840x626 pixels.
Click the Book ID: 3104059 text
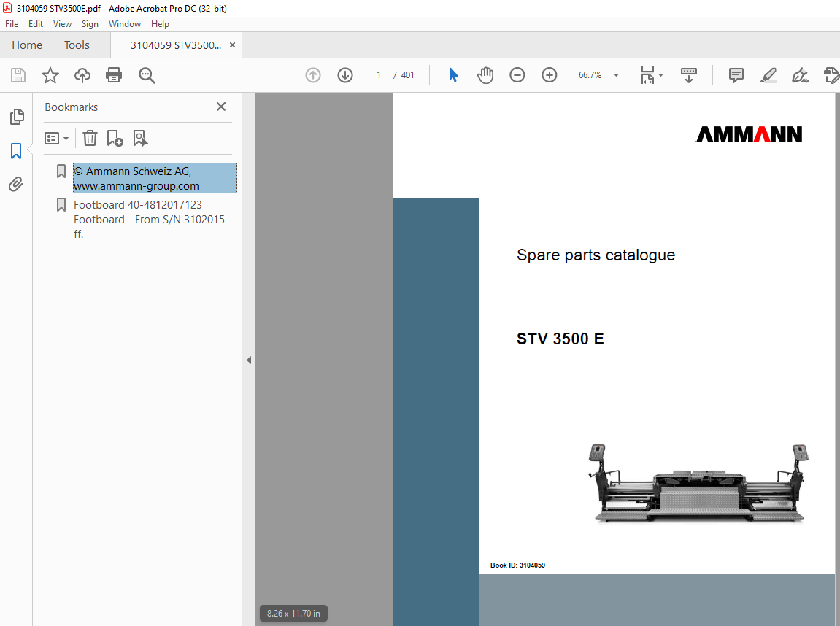point(517,565)
